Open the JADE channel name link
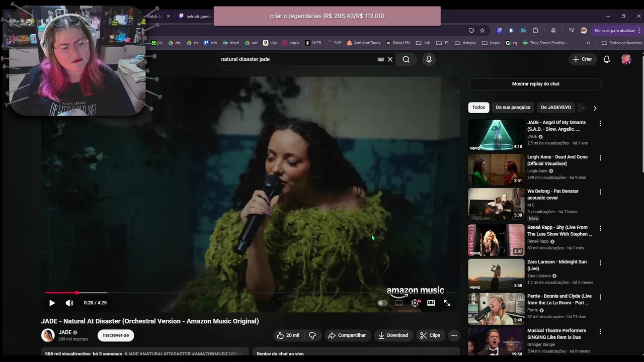Viewport: 644px width, 362px height. (x=65, y=332)
